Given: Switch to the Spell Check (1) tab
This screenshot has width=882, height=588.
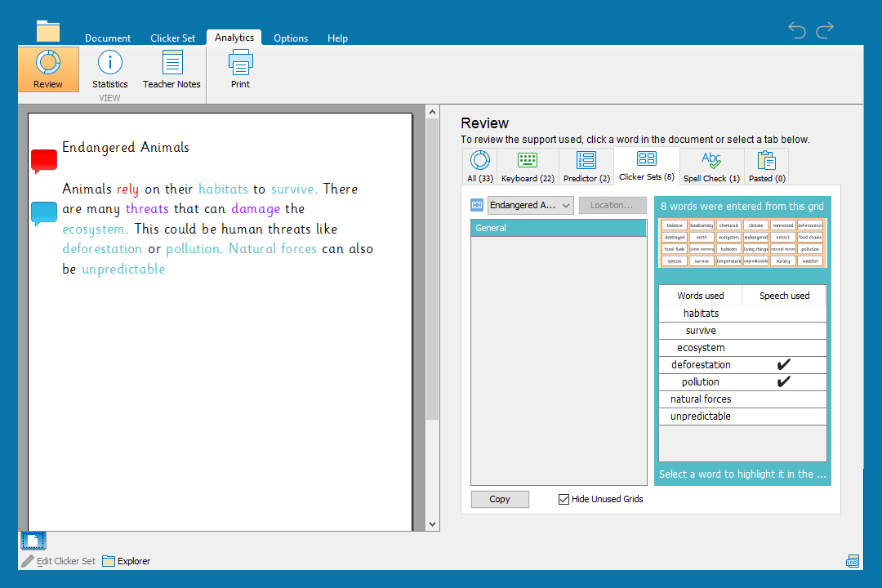Looking at the screenshot, I should tap(711, 167).
